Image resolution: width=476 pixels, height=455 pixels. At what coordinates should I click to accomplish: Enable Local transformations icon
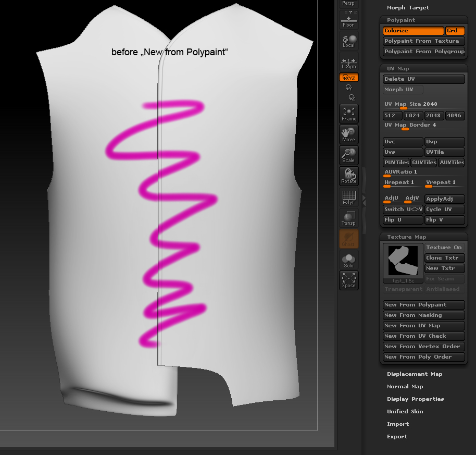point(348,41)
